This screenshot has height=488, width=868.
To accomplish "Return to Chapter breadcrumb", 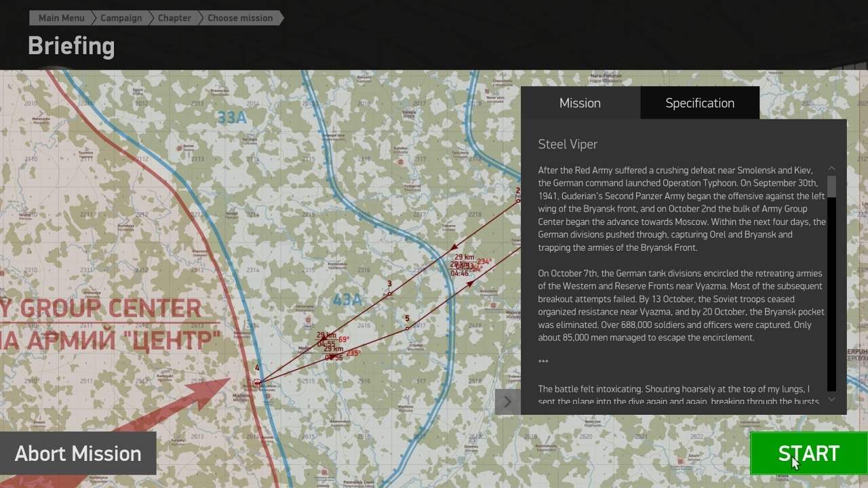I will coord(174,18).
